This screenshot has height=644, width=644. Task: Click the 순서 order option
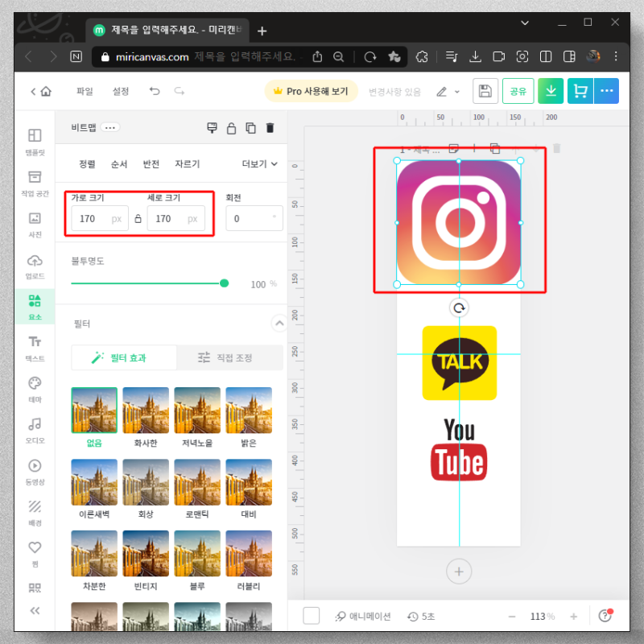[x=119, y=164]
